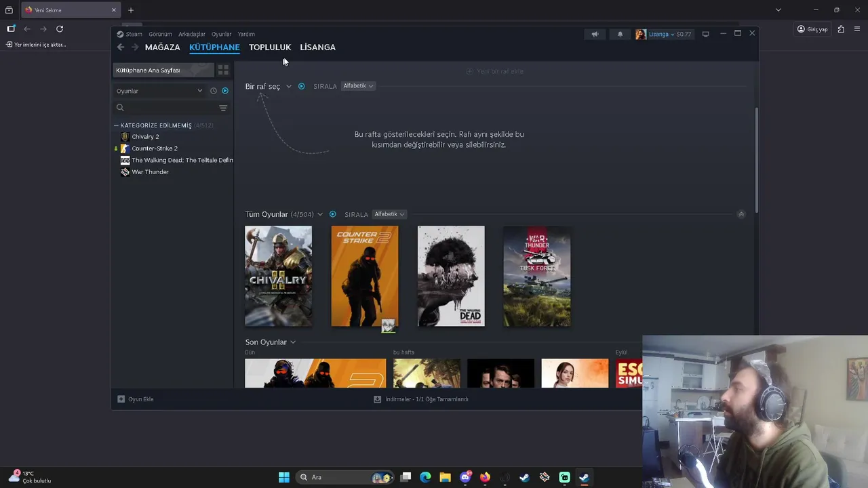Open the Görünüm menu
The height and width of the screenshot is (488, 868).
pos(160,34)
